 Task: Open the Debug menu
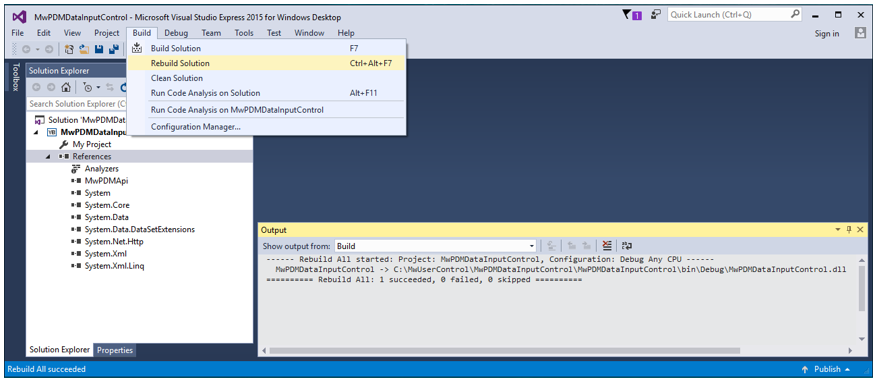[176, 33]
